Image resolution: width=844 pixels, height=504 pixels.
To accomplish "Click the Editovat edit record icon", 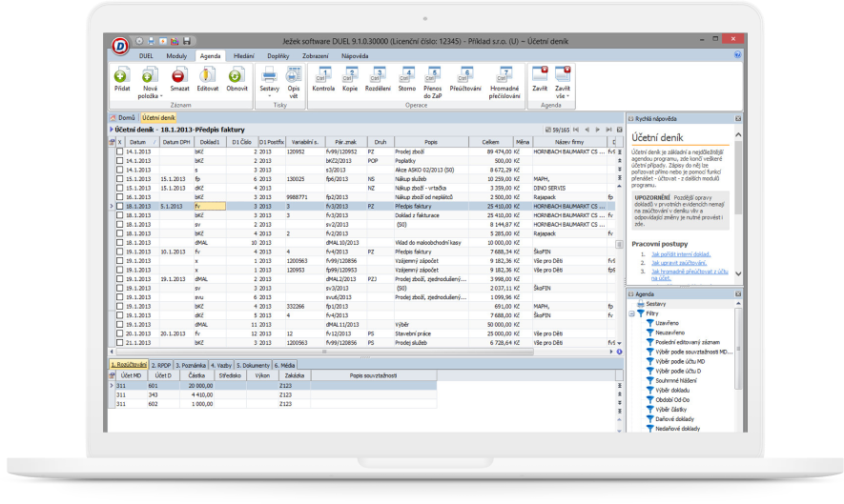I will [x=207, y=76].
